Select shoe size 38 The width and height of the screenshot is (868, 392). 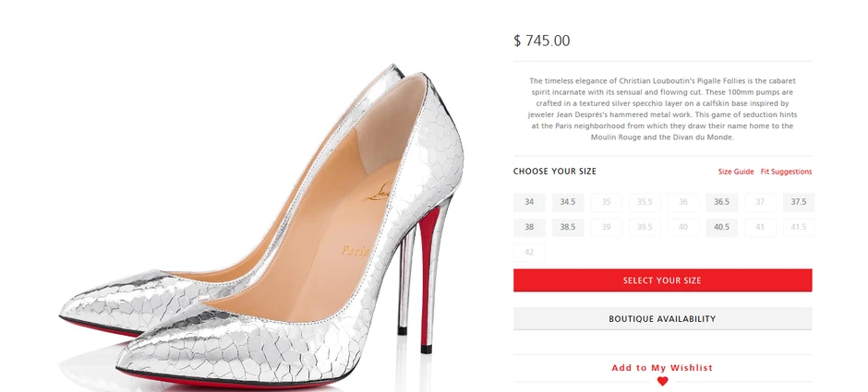coord(529,227)
